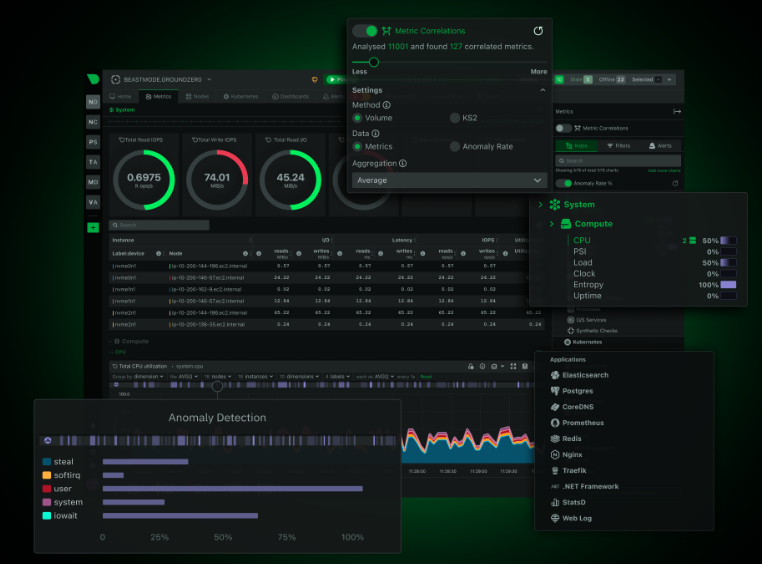Select the Anomaly Rate data radio button
762x564 pixels.
pyautogui.click(x=455, y=147)
